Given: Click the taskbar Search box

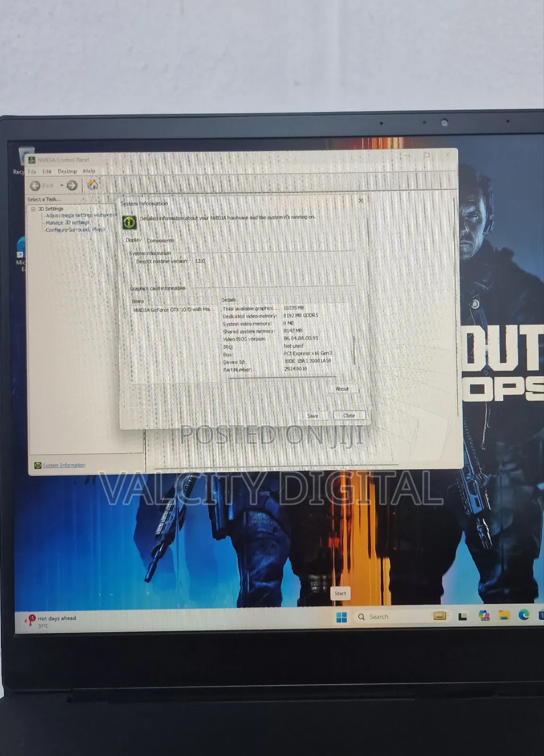Looking at the screenshot, I should 403,617.
